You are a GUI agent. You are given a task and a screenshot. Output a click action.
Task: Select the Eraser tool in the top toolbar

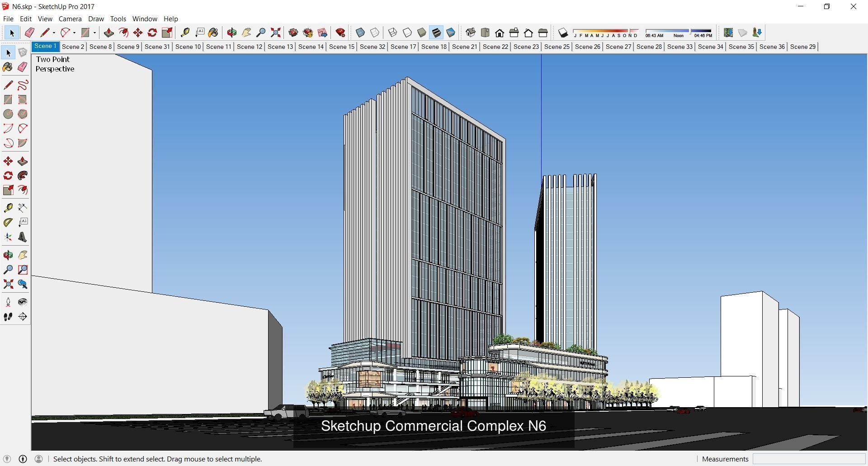[x=29, y=33]
